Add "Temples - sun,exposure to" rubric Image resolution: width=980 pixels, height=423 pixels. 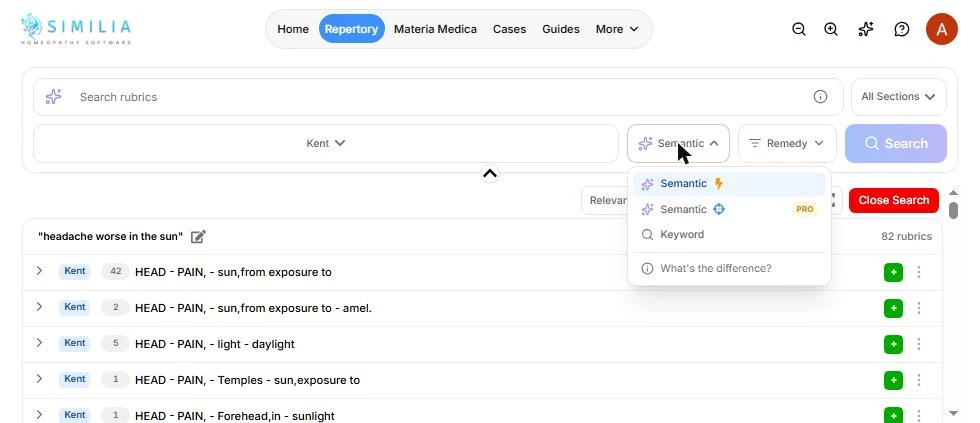[893, 381]
